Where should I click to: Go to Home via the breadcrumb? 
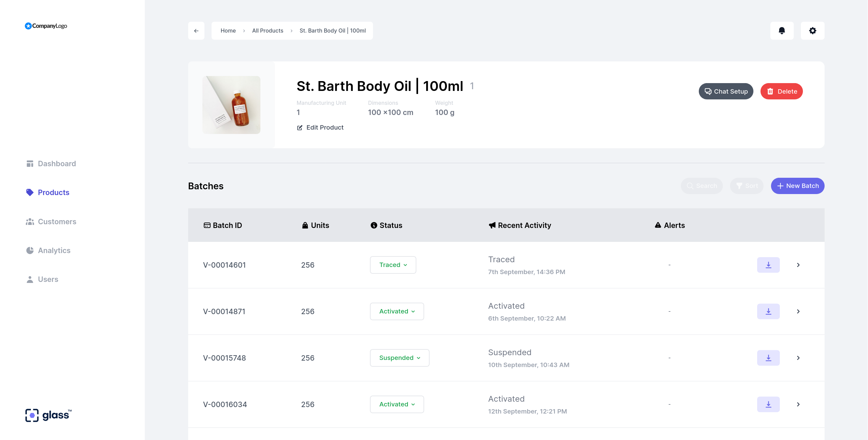[x=228, y=31]
